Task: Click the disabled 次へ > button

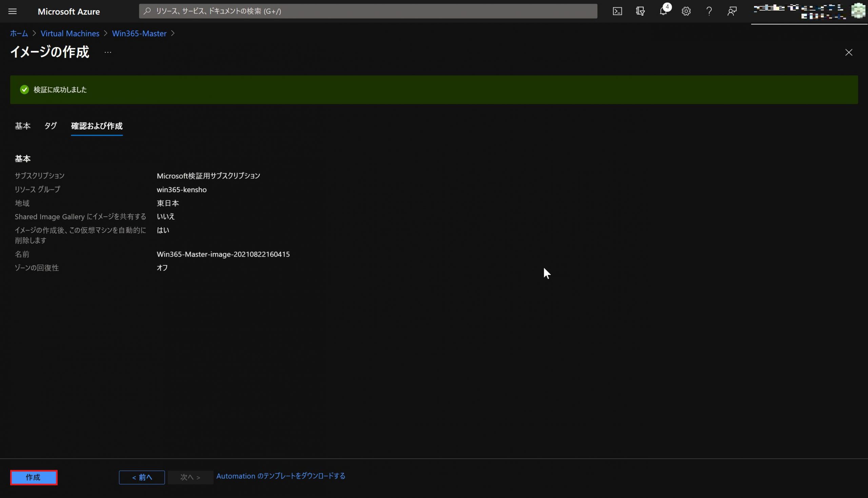Action: (x=191, y=477)
